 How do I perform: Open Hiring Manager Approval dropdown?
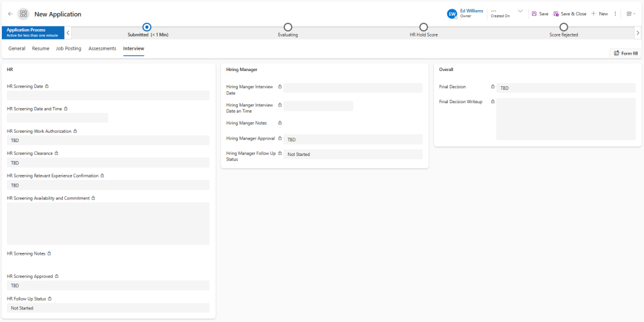pyautogui.click(x=353, y=139)
